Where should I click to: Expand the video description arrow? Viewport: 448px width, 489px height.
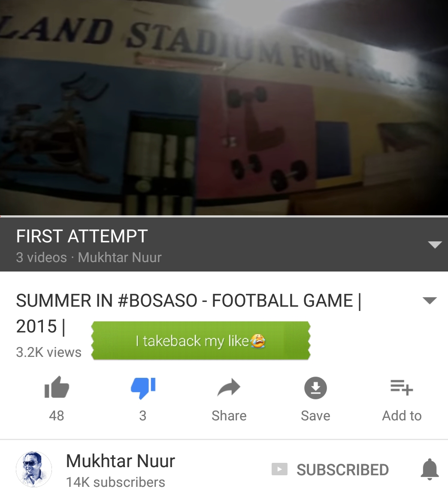430,300
